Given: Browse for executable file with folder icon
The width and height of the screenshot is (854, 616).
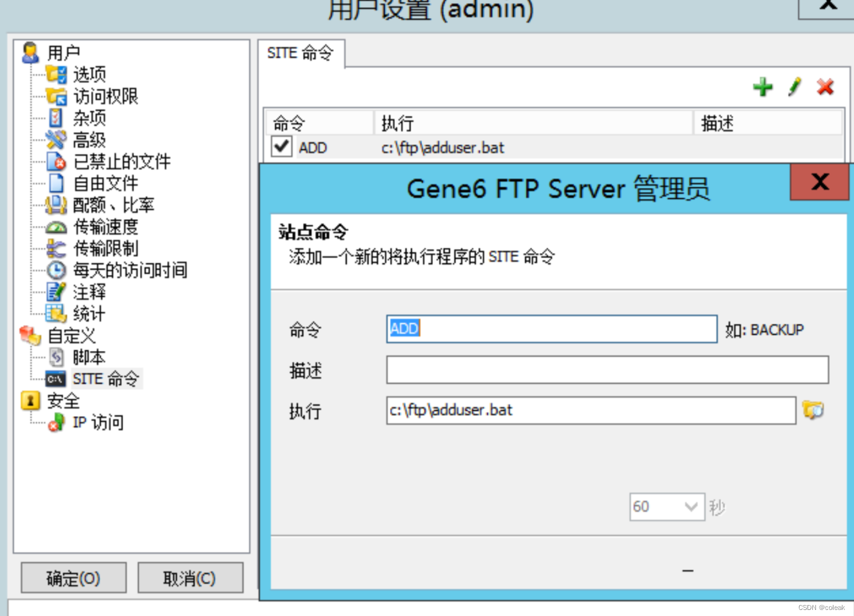Looking at the screenshot, I should (813, 410).
